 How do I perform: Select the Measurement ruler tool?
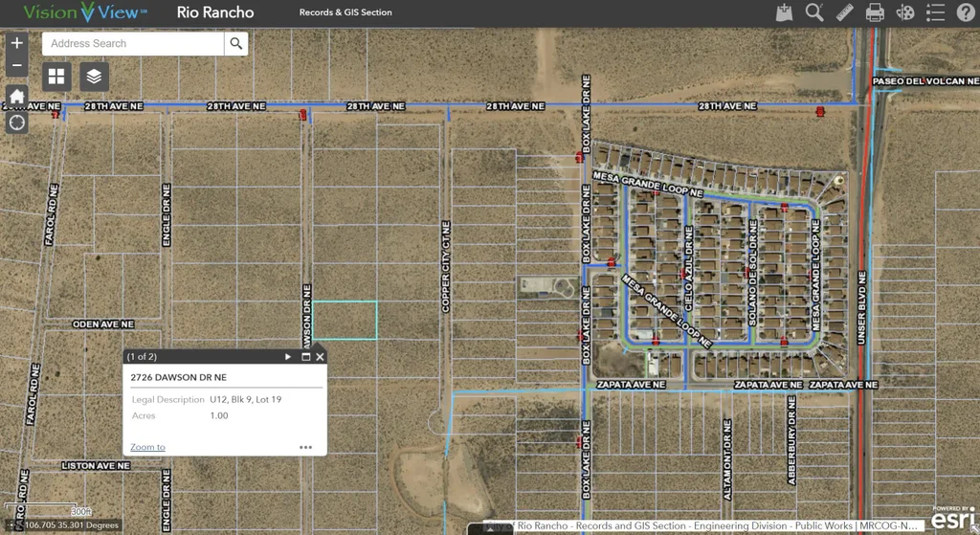click(x=844, y=12)
